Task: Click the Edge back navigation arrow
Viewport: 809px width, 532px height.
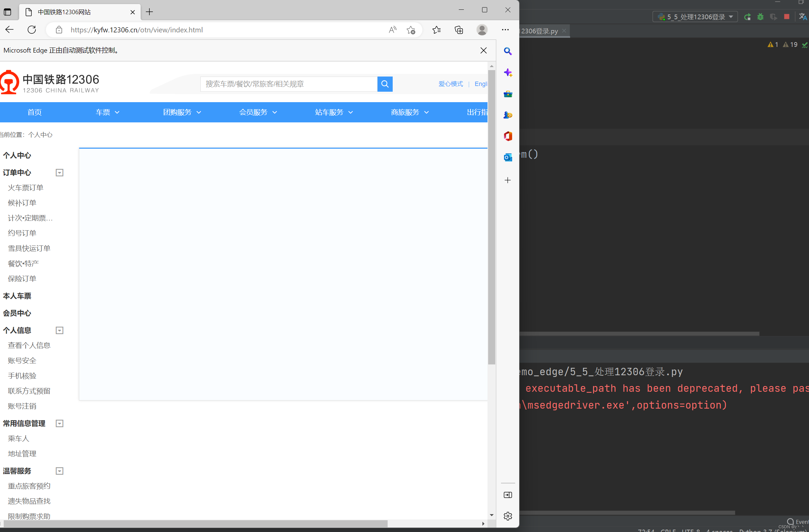Action: (x=9, y=30)
